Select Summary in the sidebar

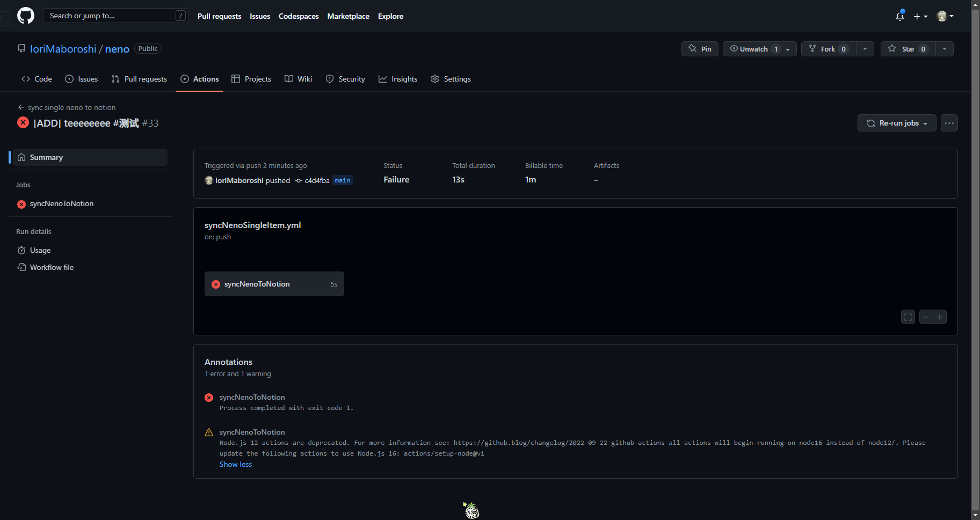(90, 157)
